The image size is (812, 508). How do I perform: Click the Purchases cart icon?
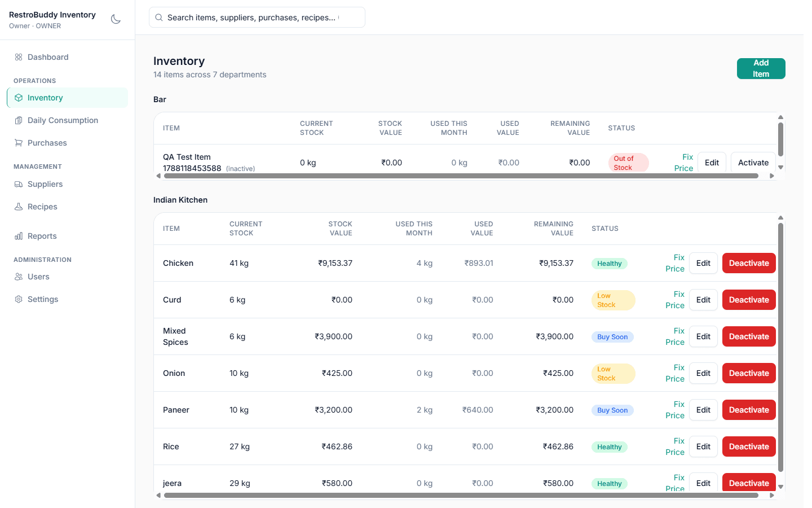point(19,143)
